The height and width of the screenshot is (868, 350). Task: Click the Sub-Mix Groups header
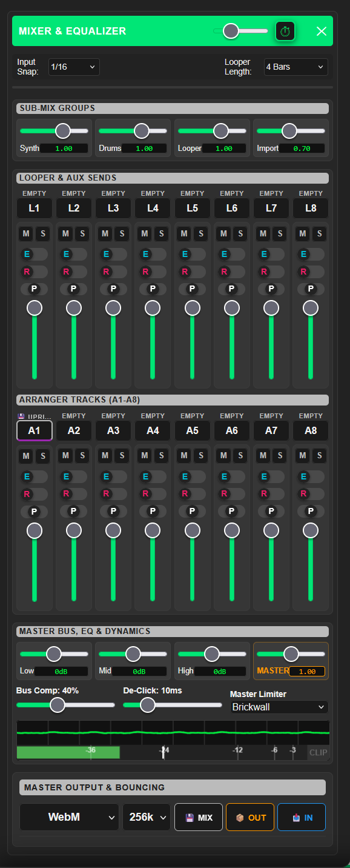[173, 108]
